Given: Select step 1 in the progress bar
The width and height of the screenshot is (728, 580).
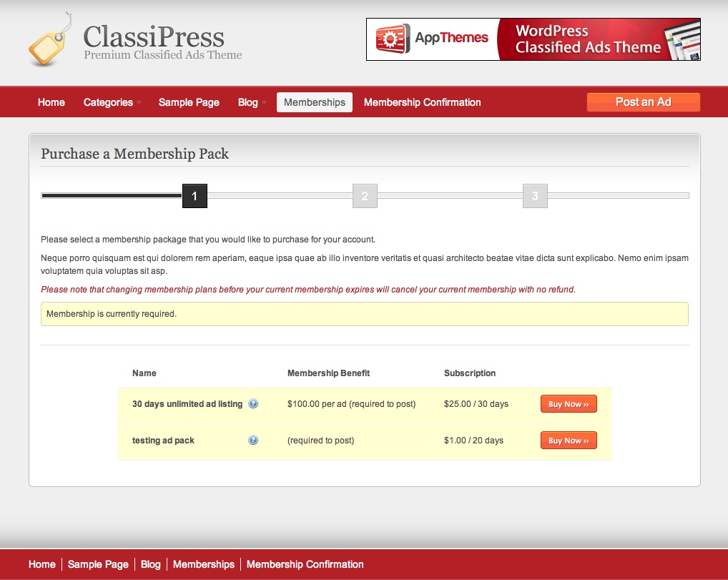Looking at the screenshot, I should click(x=195, y=196).
